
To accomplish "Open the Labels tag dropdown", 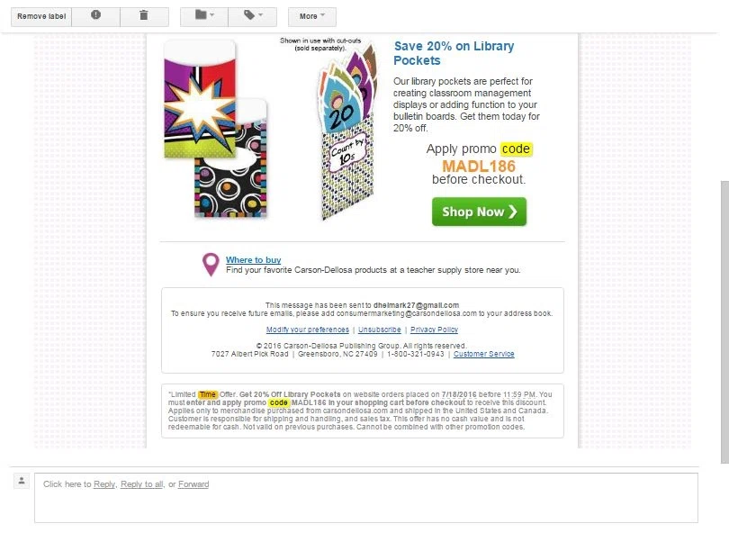I will [x=253, y=16].
